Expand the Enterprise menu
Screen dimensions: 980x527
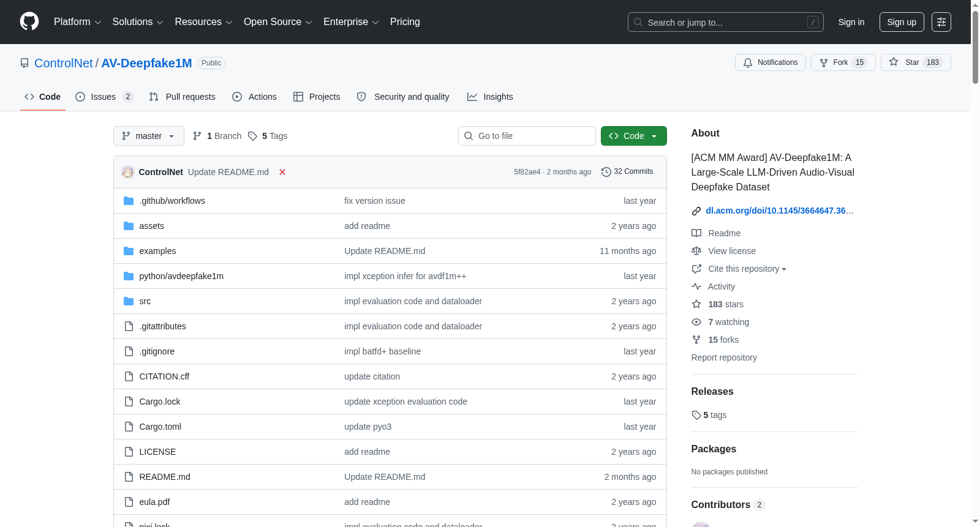coord(351,22)
